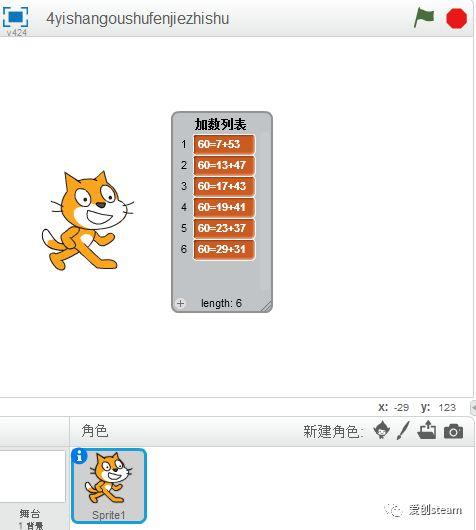Select list item 60=7+53

coord(224,144)
